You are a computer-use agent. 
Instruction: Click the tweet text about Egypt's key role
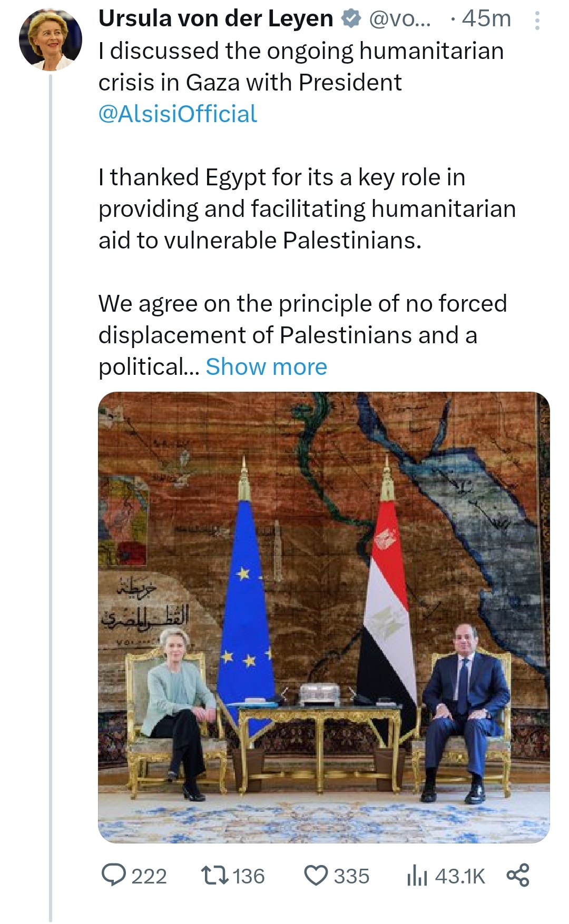(x=307, y=208)
